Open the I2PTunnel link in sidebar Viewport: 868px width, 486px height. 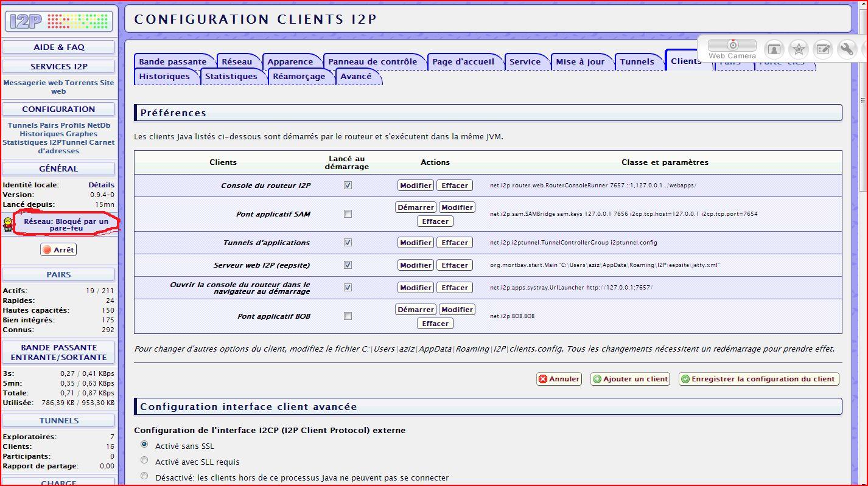(x=68, y=142)
